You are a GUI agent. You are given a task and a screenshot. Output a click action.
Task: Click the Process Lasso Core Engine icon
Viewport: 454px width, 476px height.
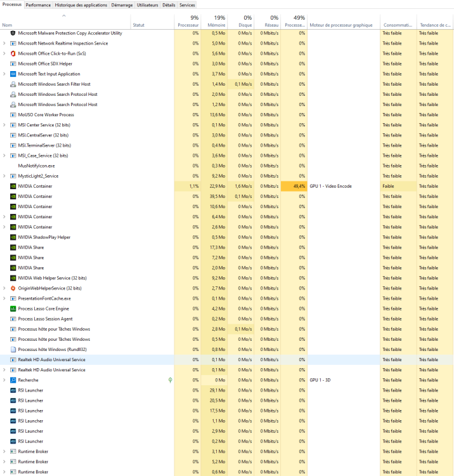13,308
